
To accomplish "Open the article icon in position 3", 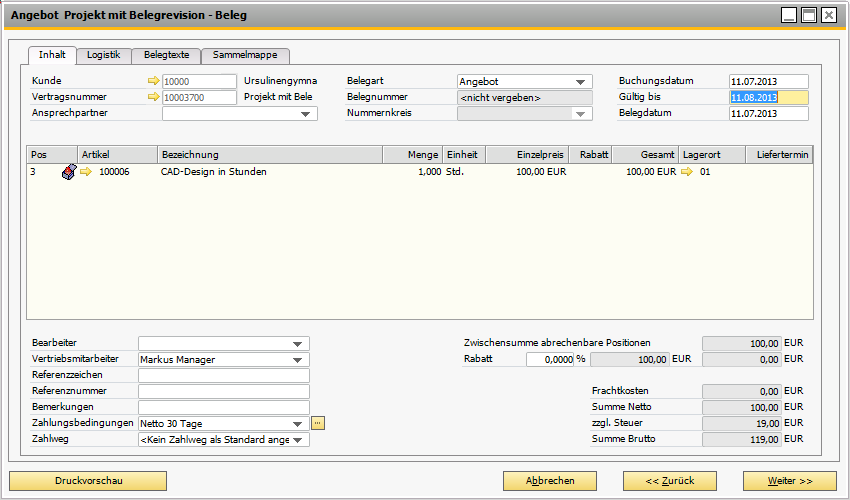I will pyautogui.click(x=69, y=172).
